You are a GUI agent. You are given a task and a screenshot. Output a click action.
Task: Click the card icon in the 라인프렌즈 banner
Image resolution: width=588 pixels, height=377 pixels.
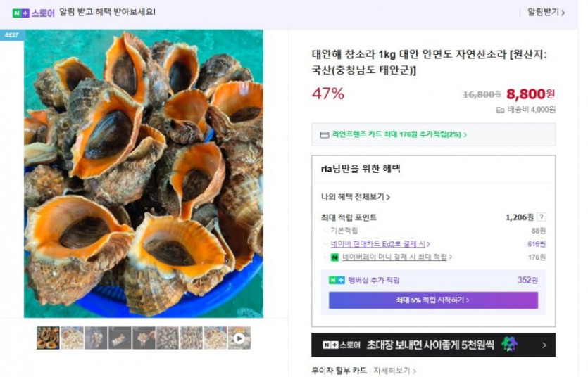pyautogui.click(x=324, y=134)
